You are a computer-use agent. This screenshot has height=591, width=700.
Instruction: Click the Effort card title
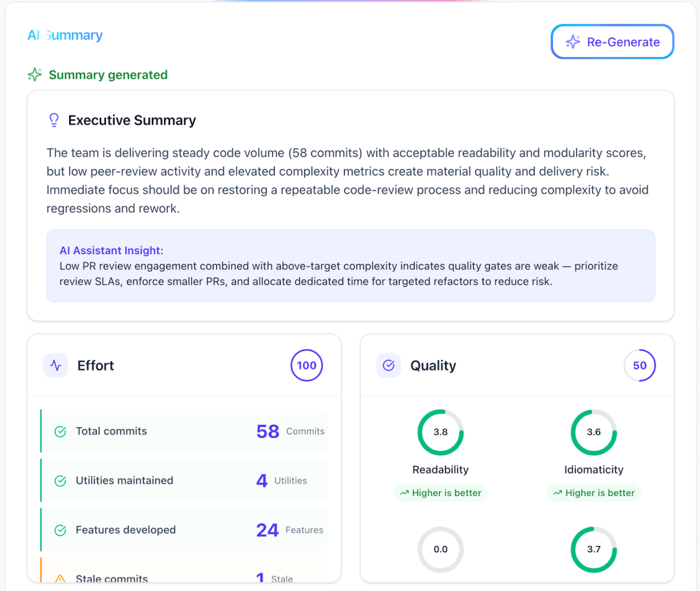pyautogui.click(x=96, y=366)
